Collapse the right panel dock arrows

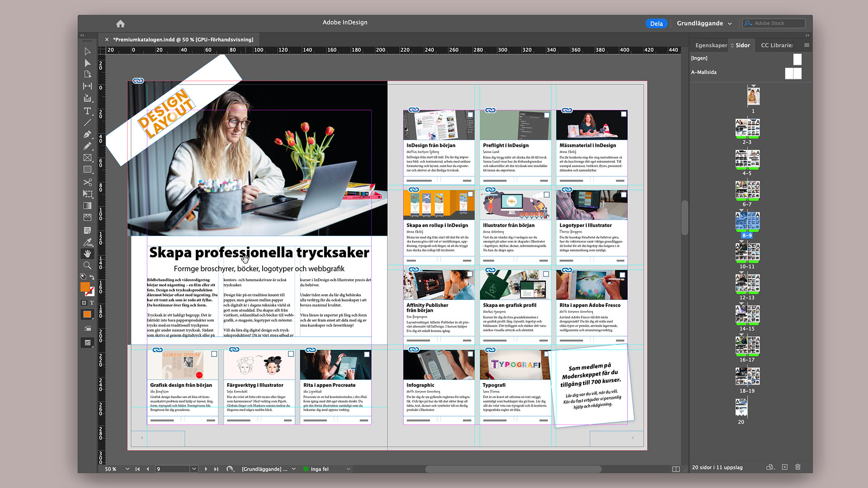(807, 35)
